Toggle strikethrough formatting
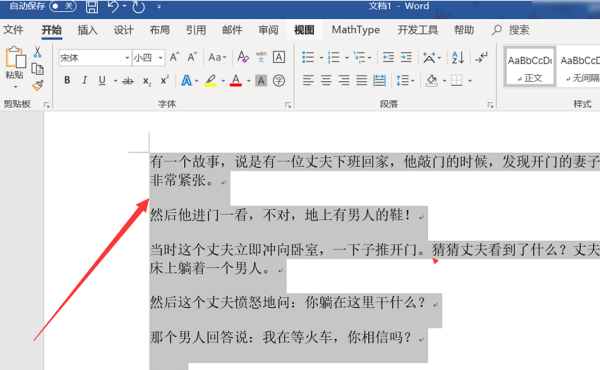 point(128,81)
